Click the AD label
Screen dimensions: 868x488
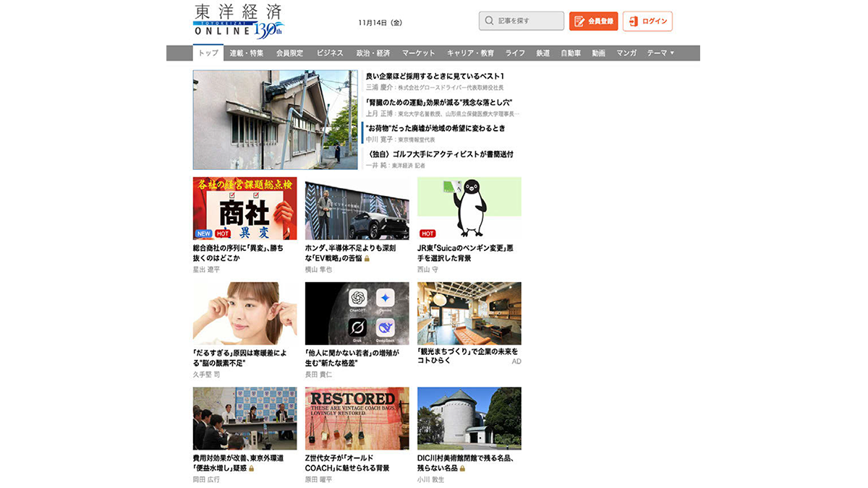coord(516,361)
